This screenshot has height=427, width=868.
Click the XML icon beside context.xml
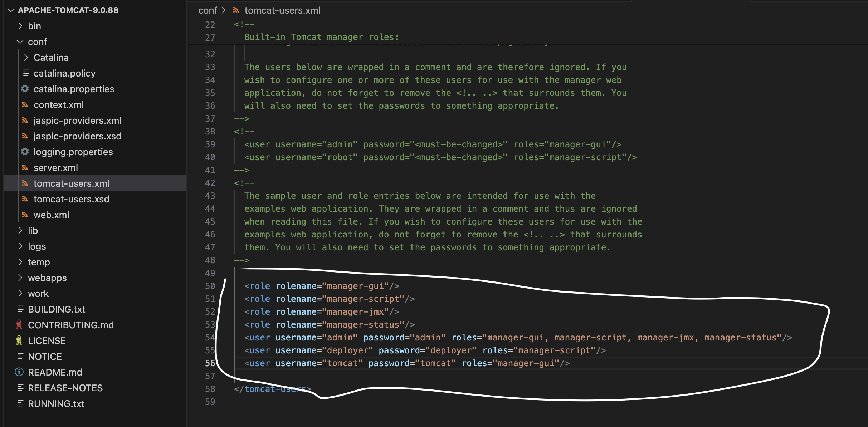(25, 104)
